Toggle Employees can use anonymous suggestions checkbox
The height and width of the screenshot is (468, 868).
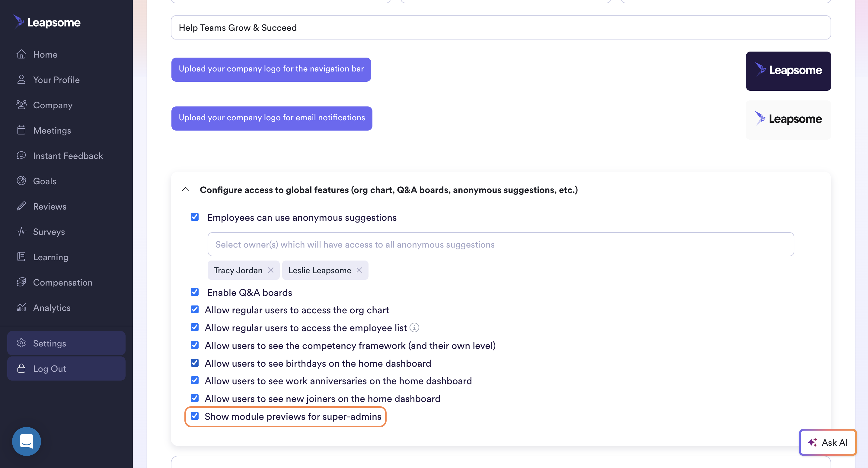pos(195,217)
